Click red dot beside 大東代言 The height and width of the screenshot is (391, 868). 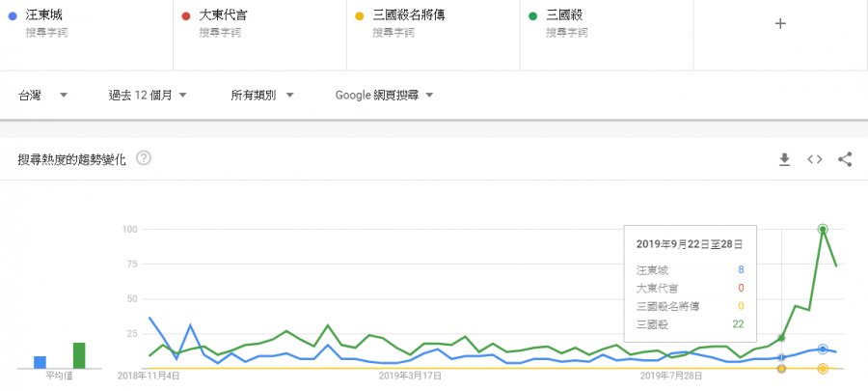(x=185, y=16)
